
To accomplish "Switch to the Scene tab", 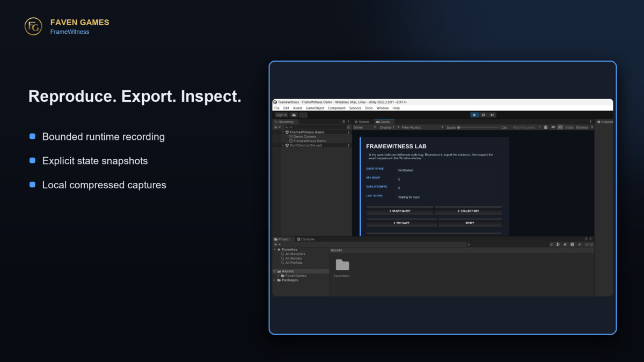I will 362,122.
